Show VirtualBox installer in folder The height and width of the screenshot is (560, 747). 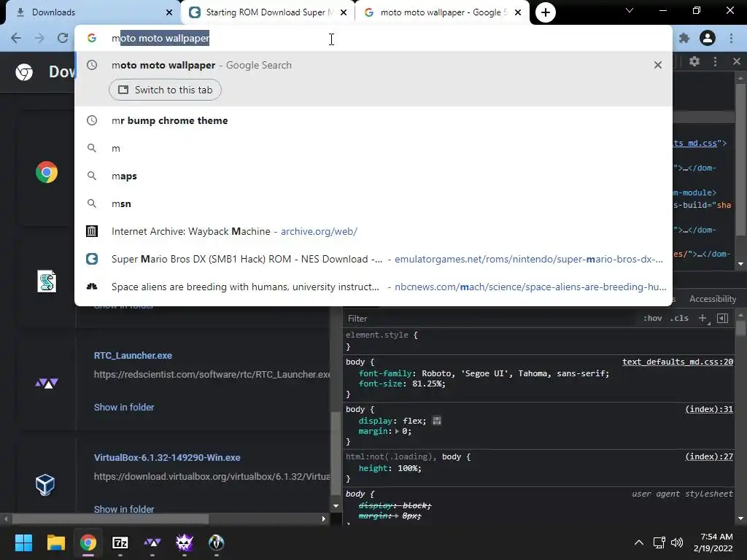(124, 509)
